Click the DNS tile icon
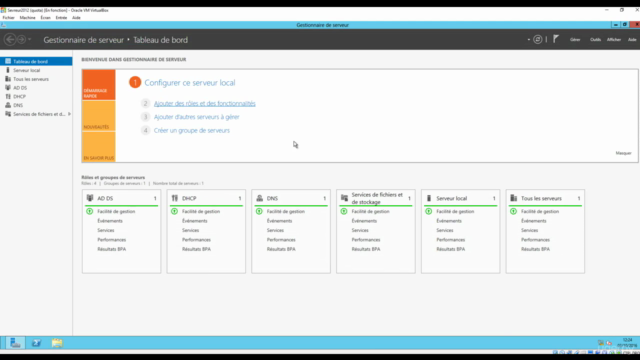The width and height of the screenshot is (640, 360). pyautogui.click(x=260, y=198)
